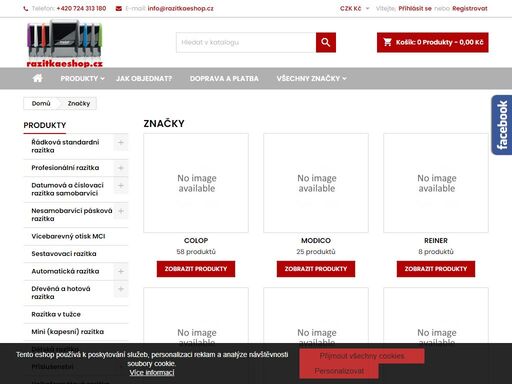512x384 pixels.
Task: Click '8 produktů' text under REINER
Action: pyautogui.click(x=436, y=252)
